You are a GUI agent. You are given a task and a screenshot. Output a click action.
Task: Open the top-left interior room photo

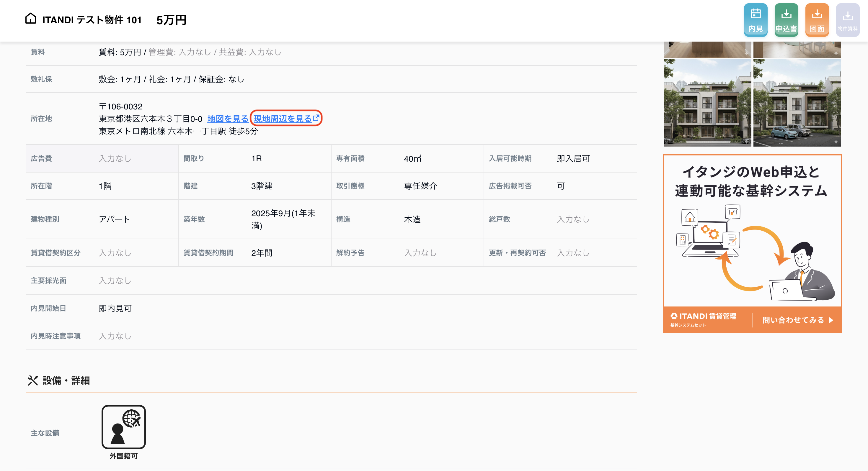707,50
